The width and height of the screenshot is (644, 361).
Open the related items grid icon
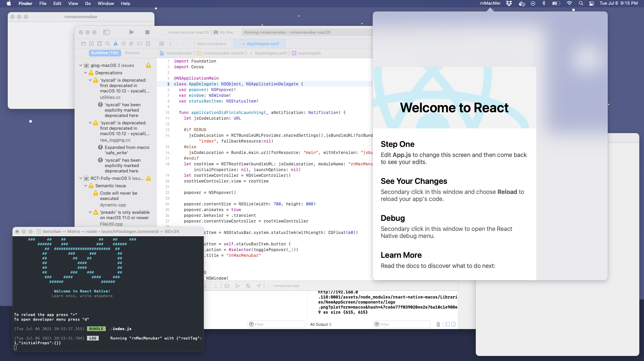pyautogui.click(x=162, y=44)
